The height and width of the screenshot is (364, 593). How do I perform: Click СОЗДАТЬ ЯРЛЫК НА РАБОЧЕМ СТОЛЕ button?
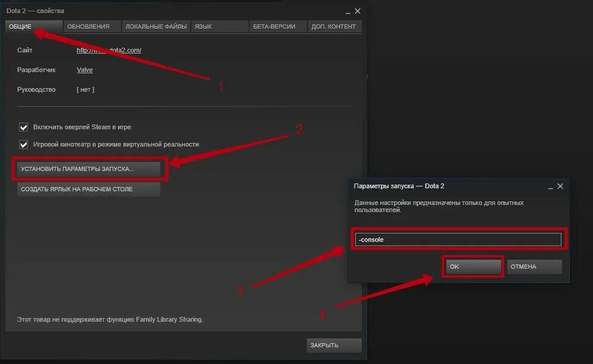coord(88,189)
